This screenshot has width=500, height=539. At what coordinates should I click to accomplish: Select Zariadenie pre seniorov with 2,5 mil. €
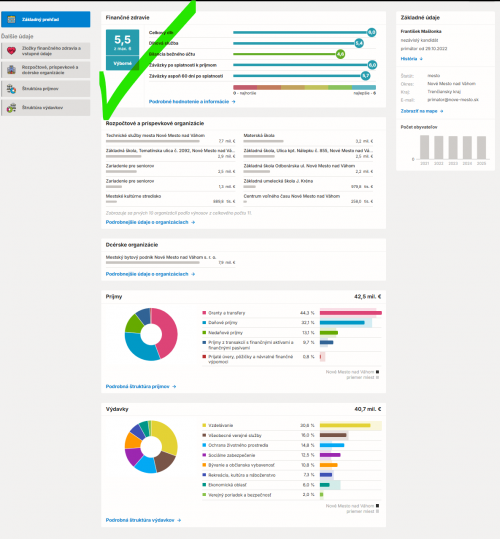point(170,168)
